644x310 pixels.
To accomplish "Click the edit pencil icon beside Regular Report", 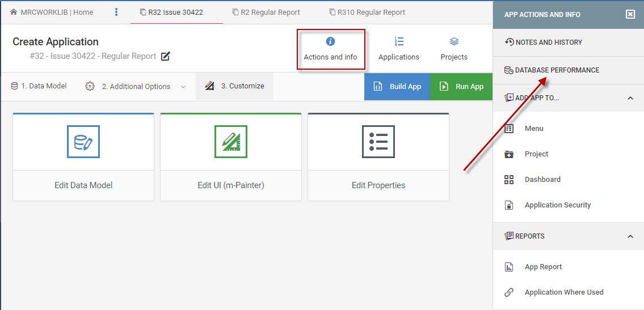I will (166, 56).
